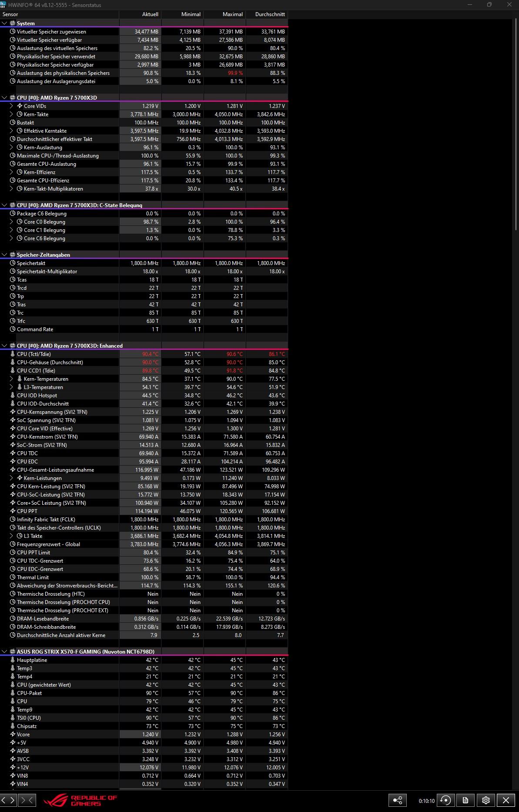The height and width of the screenshot is (812, 519).
Task: Expand the Kern-Effizienz row
Action: pos(11,172)
